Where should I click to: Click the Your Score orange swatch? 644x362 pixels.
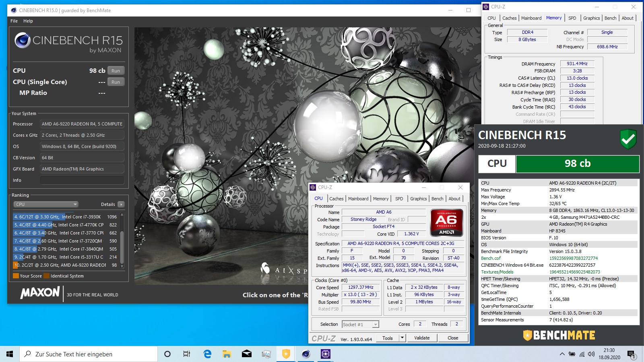pyautogui.click(x=16, y=276)
